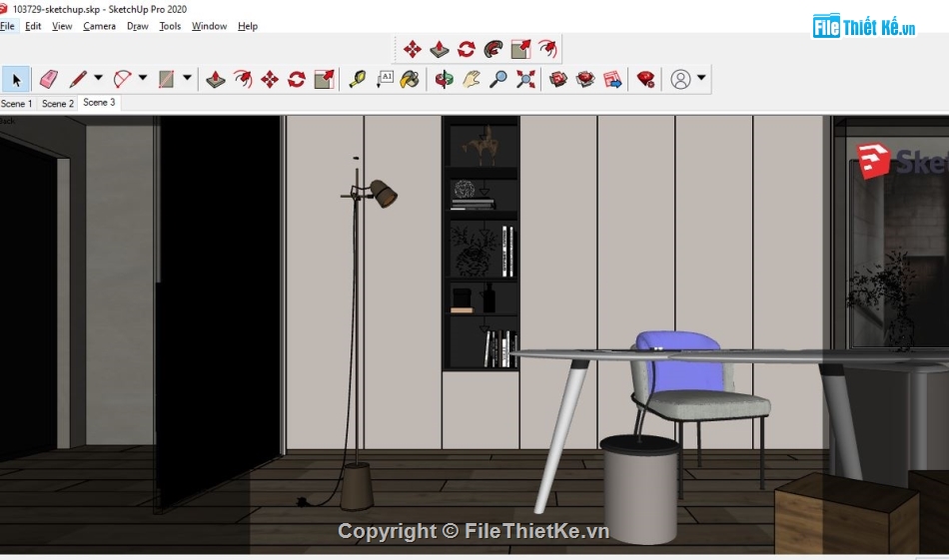949x560 pixels.
Task: Click the user account sign-in icon
Action: [680, 79]
